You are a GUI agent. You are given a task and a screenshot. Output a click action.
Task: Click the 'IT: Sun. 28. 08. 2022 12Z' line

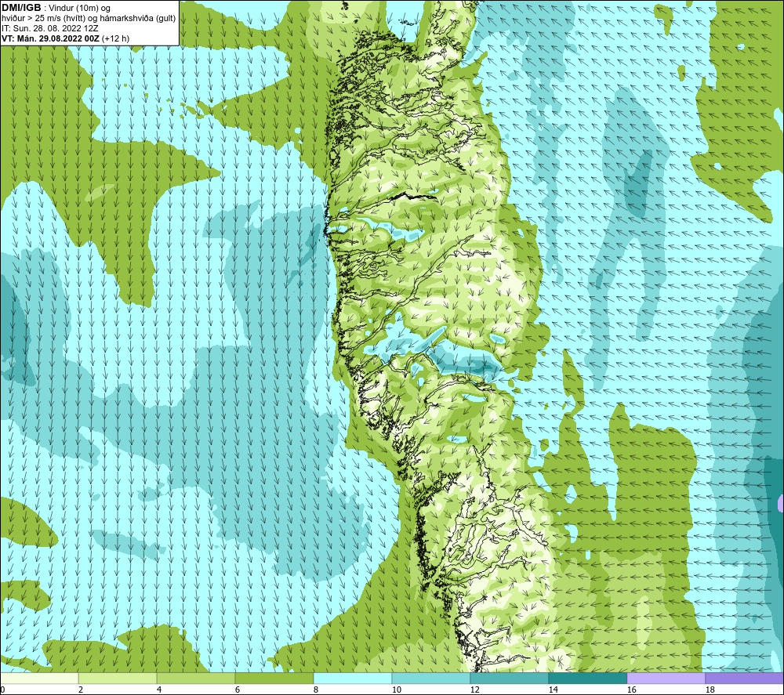(x=50, y=28)
